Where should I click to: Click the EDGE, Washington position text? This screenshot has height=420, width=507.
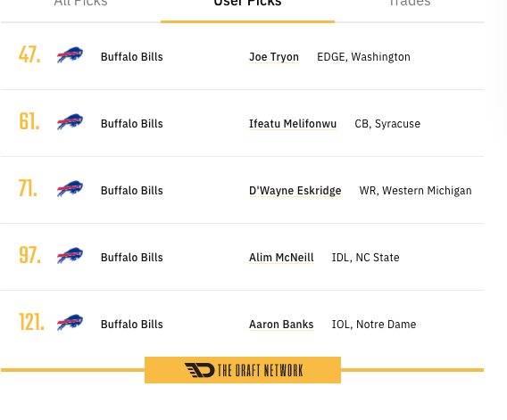363,57
